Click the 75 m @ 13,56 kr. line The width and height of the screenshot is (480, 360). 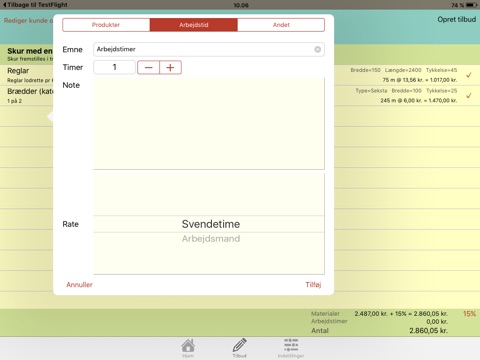[x=420, y=80]
